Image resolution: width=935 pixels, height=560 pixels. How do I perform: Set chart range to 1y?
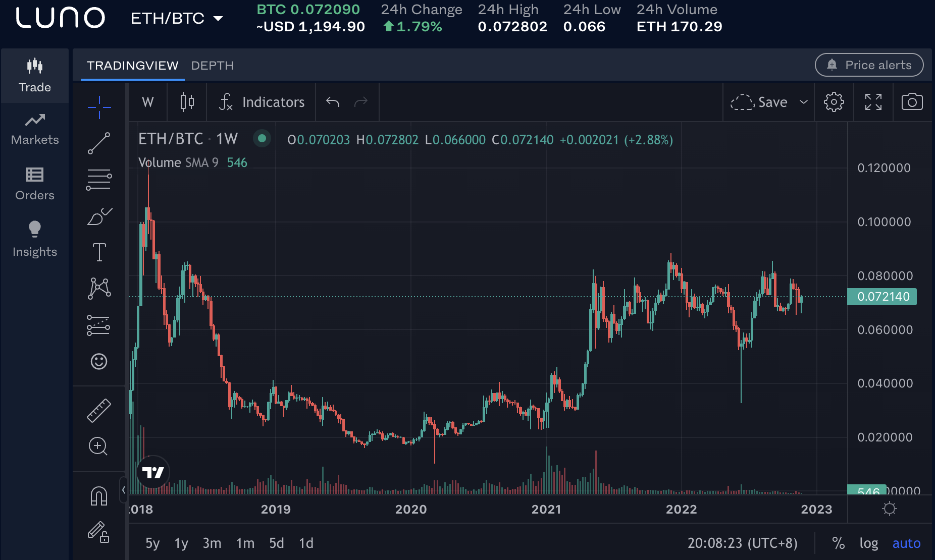pyautogui.click(x=181, y=543)
